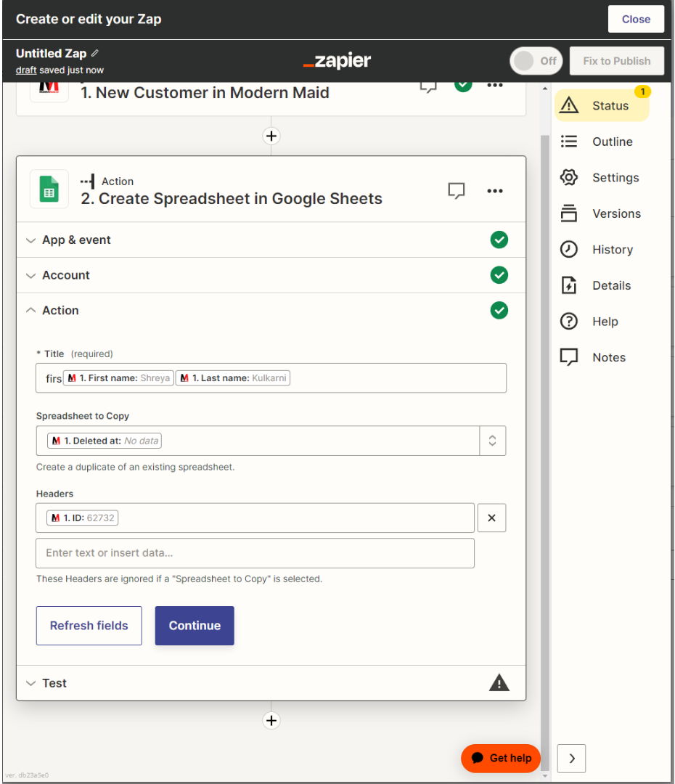Open the three-dot menu for Modern Maid step
Viewport: 675px width, 784px height.
495,86
